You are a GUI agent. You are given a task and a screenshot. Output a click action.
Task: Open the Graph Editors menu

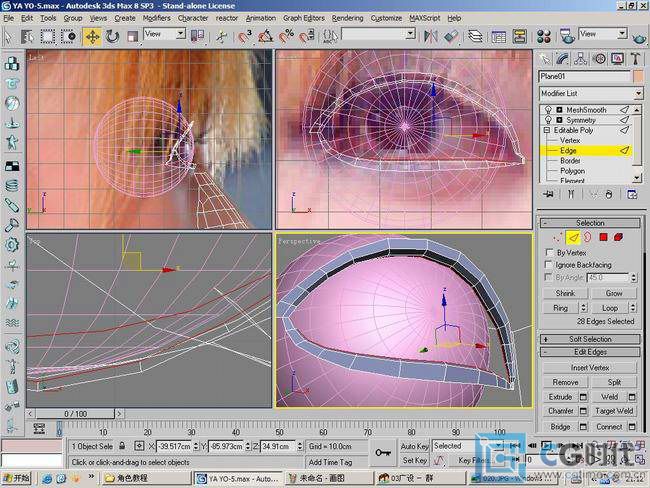pos(304,18)
